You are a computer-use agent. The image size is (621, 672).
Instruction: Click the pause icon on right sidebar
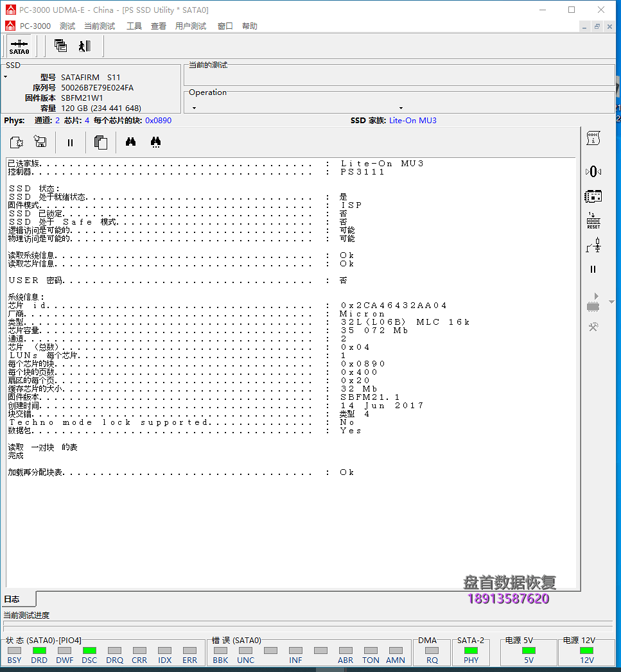[x=593, y=269]
